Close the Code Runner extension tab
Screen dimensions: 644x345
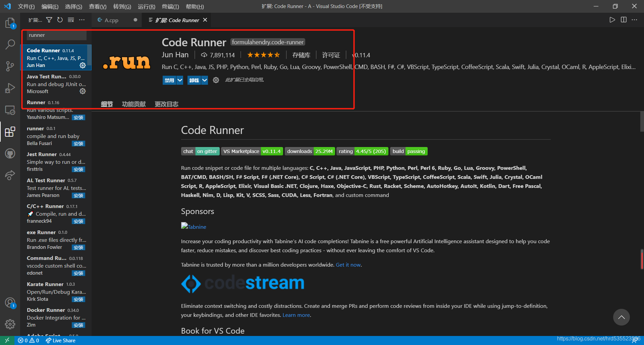tap(205, 20)
